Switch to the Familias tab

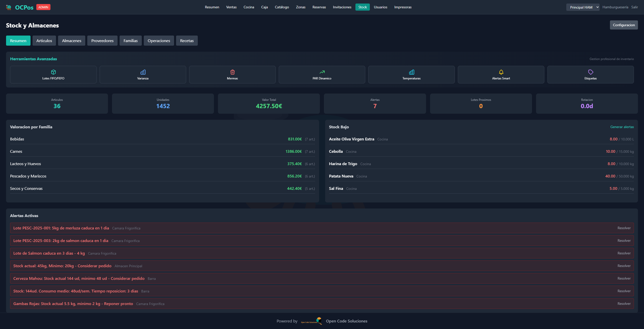point(131,41)
